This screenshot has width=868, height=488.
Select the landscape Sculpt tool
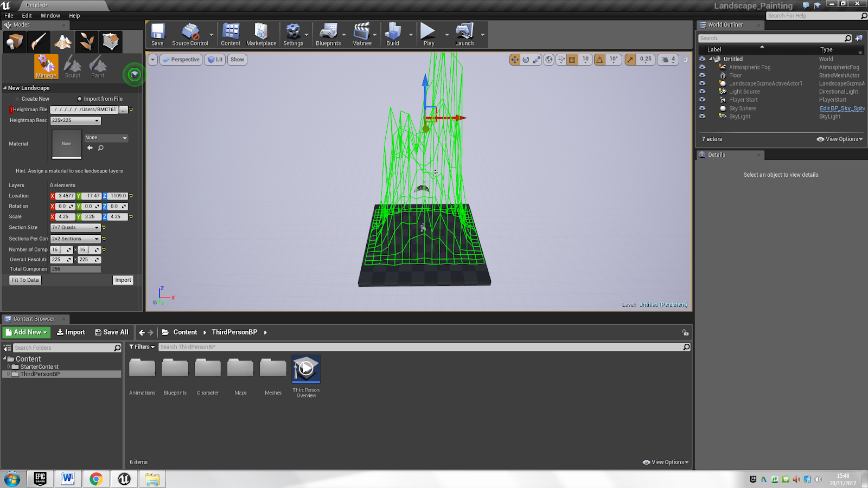[x=72, y=67]
